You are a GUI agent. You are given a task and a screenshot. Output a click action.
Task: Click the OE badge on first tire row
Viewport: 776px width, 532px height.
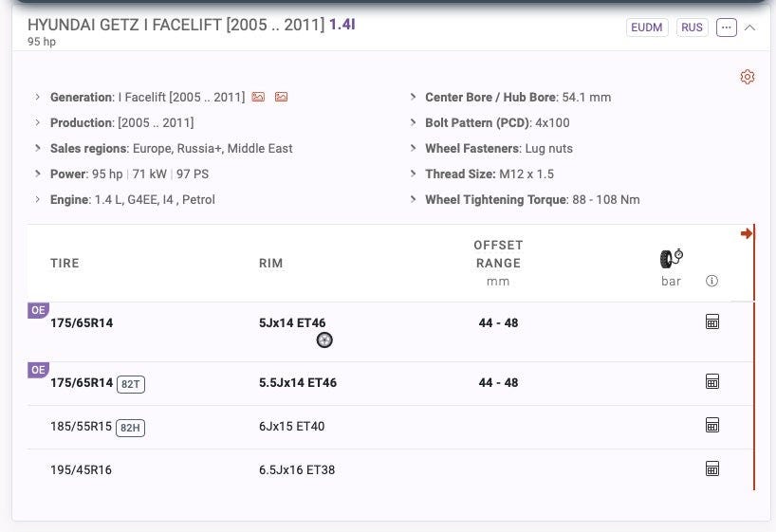click(38, 310)
